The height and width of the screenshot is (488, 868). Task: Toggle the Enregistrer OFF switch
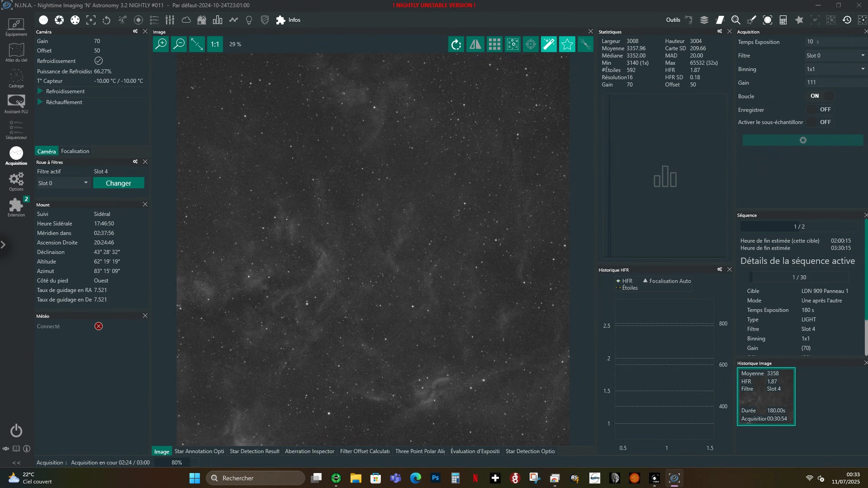click(820, 110)
